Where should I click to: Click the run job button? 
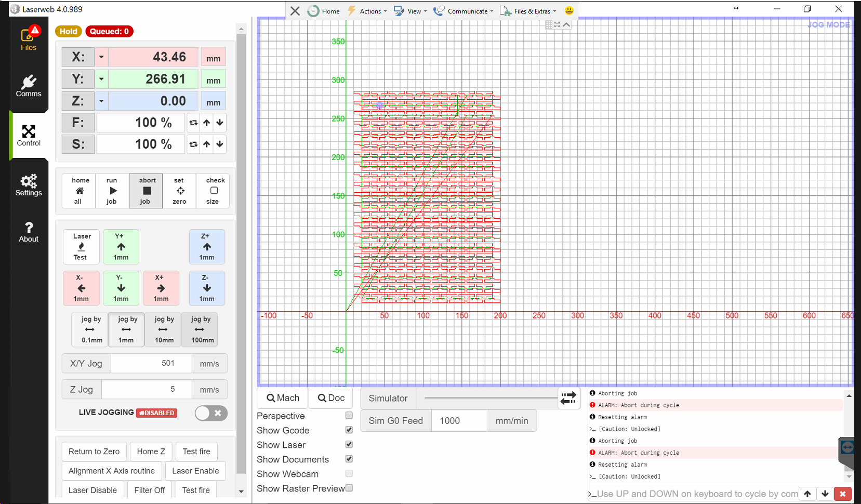click(112, 191)
